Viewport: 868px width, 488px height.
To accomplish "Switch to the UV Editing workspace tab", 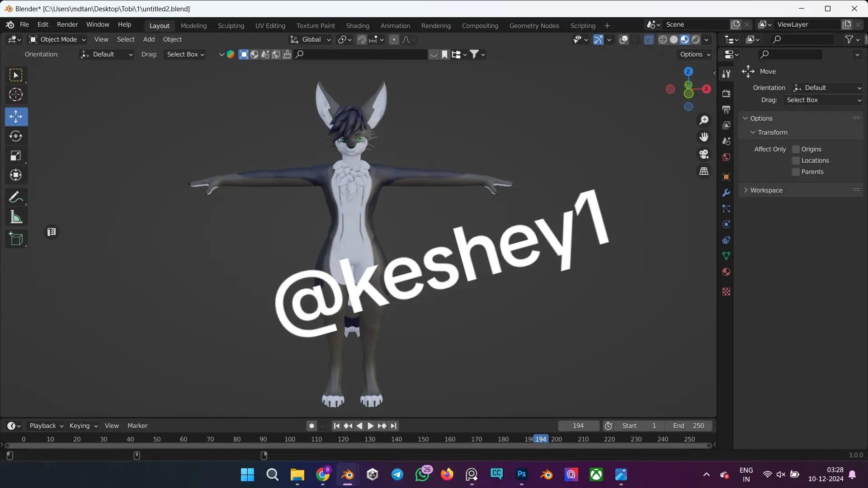I will pos(270,26).
